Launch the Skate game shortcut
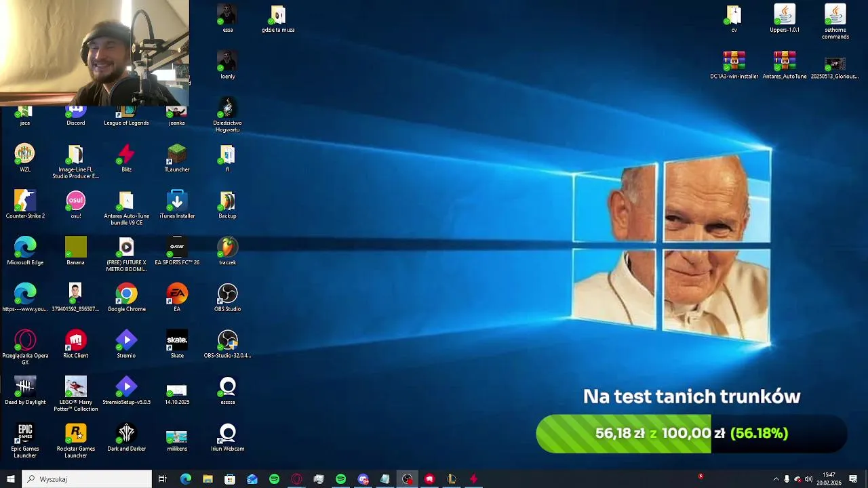This screenshot has width=868, height=488. tap(177, 344)
